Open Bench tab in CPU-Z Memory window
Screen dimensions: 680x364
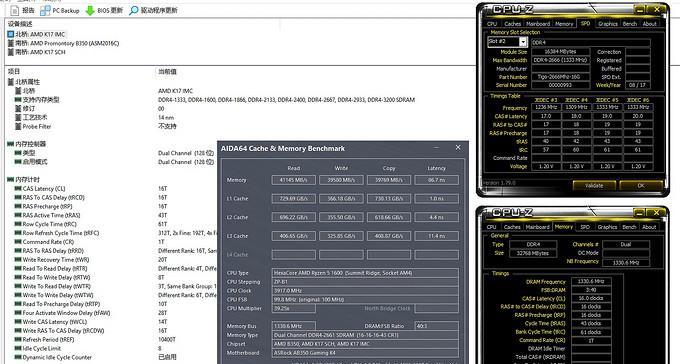(629, 227)
